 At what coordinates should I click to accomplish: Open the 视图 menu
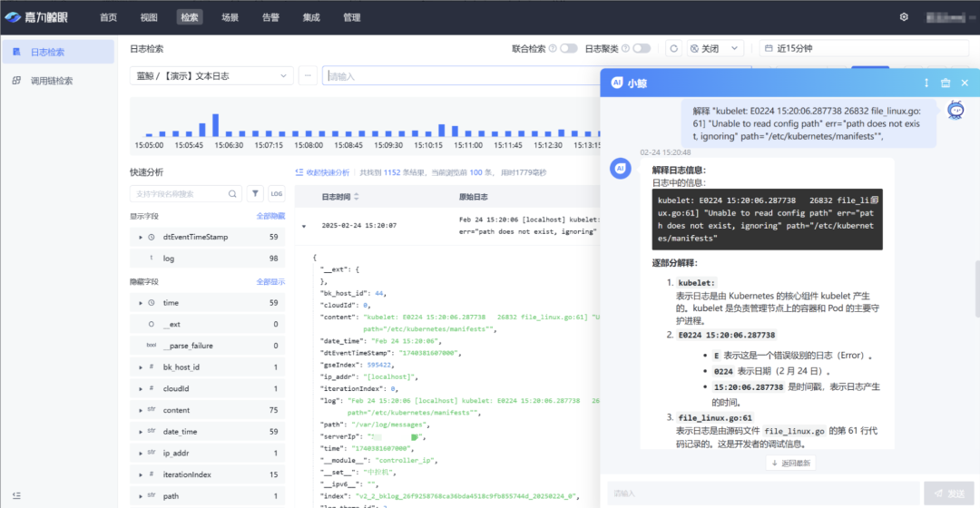click(149, 17)
